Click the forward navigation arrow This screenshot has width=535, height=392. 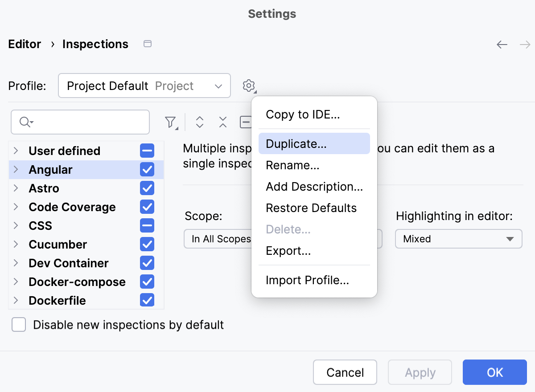(x=525, y=44)
